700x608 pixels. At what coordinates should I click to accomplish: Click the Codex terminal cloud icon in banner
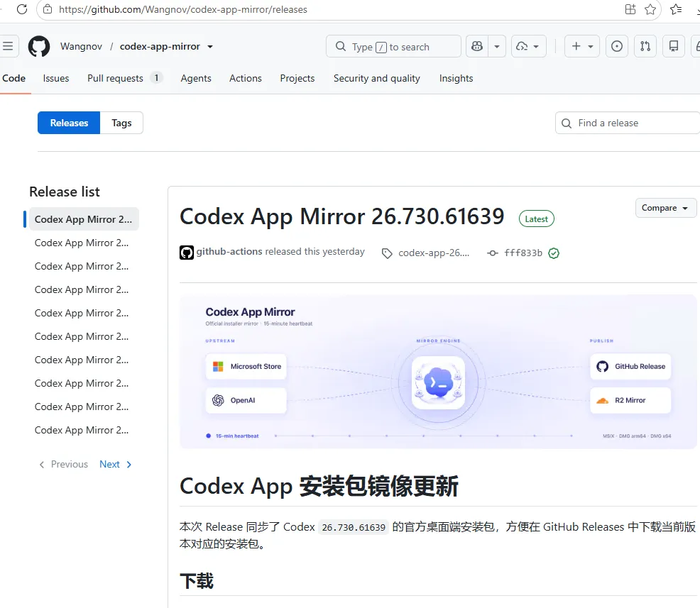click(439, 382)
